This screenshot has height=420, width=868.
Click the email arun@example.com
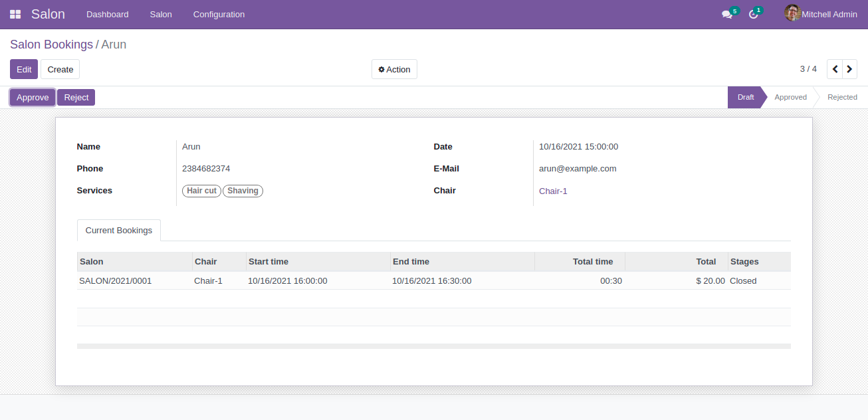(578, 168)
